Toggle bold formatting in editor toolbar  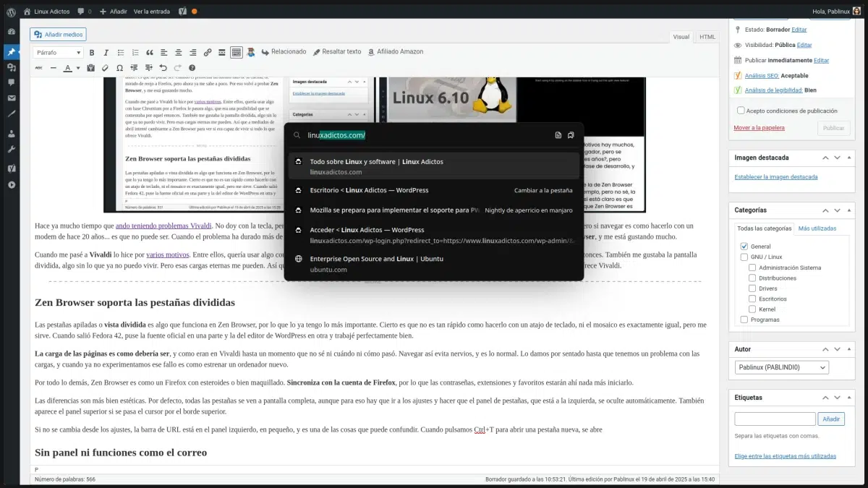pyautogui.click(x=92, y=53)
